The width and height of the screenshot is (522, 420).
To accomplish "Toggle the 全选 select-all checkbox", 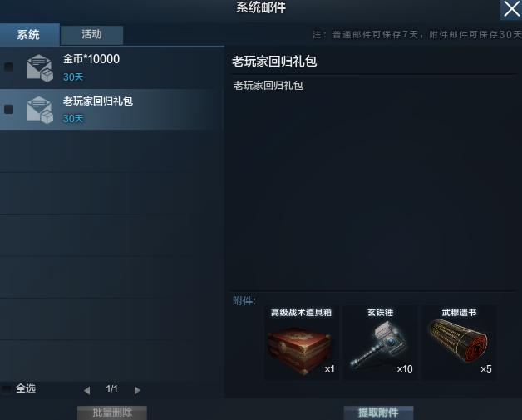I will point(7,389).
